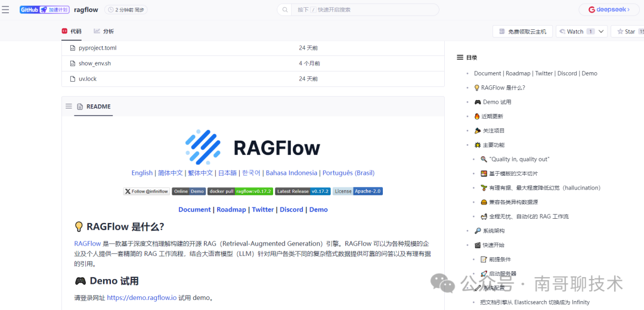Go to '近期更新' in table of contents

(x=488, y=116)
